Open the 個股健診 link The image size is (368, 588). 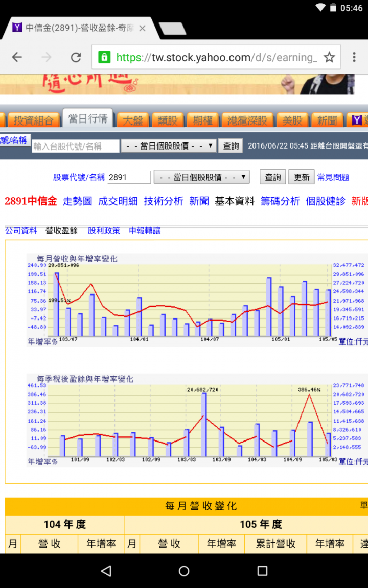[x=326, y=201]
